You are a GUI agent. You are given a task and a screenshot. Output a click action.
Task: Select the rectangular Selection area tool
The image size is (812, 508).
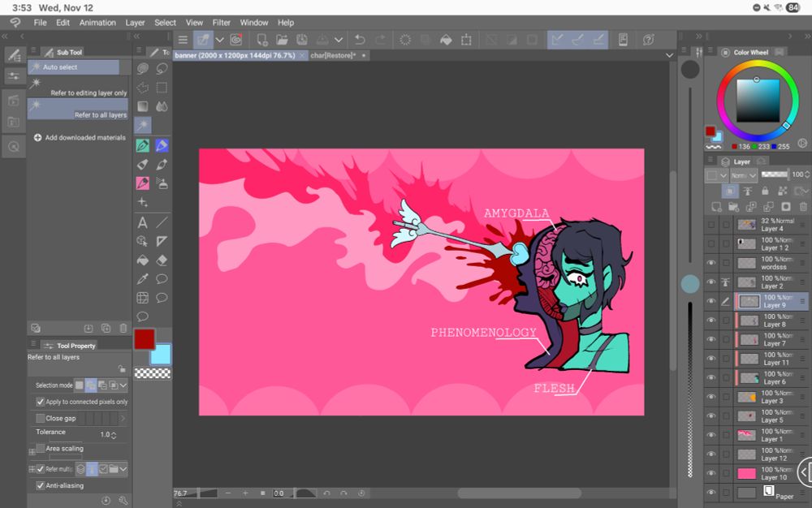pos(162,88)
